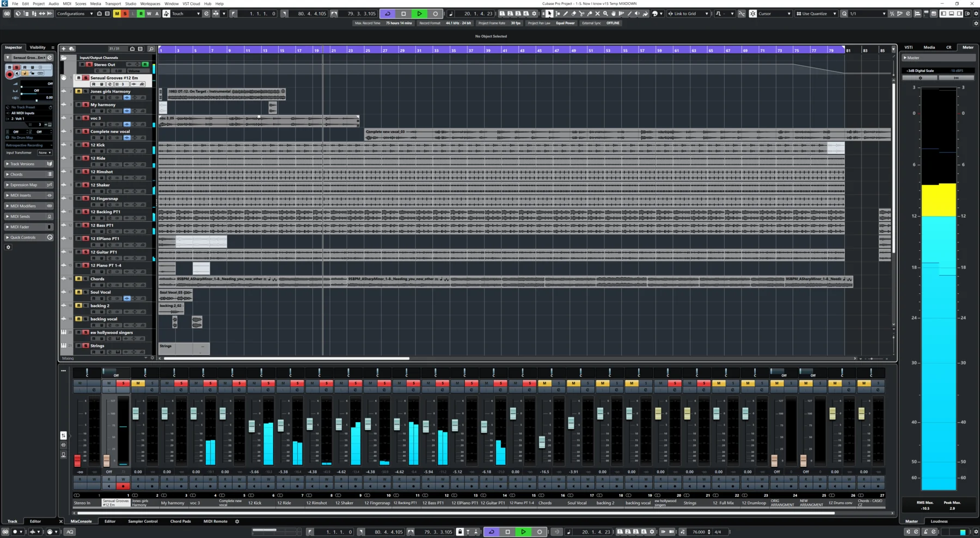The height and width of the screenshot is (538, 980).
Task: Adjust the 12 Kick mixer channel fader
Action: tap(252, 426)
